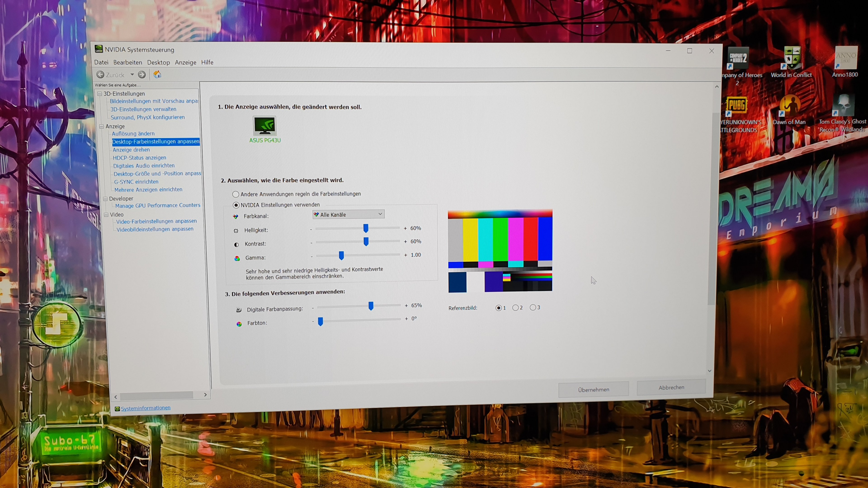Click the Digitale Farbanpassung slider handle

coord(371,306)
